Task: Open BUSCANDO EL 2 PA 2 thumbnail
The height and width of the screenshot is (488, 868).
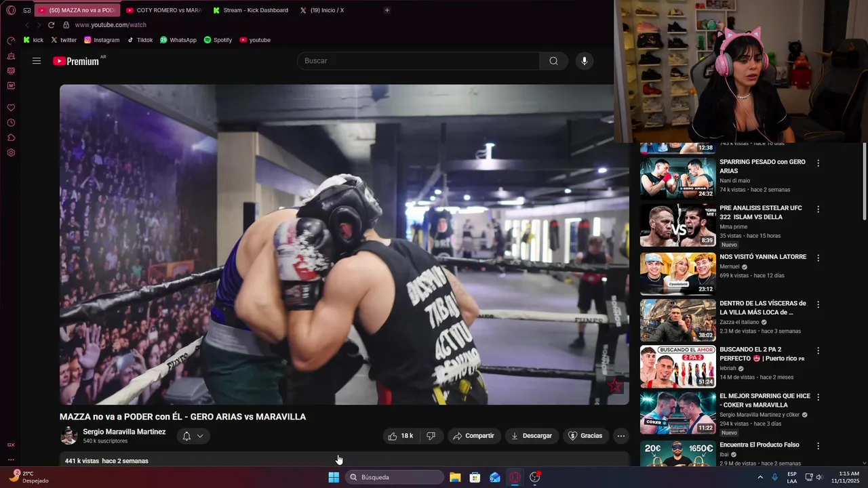Action: pos(678,367)
